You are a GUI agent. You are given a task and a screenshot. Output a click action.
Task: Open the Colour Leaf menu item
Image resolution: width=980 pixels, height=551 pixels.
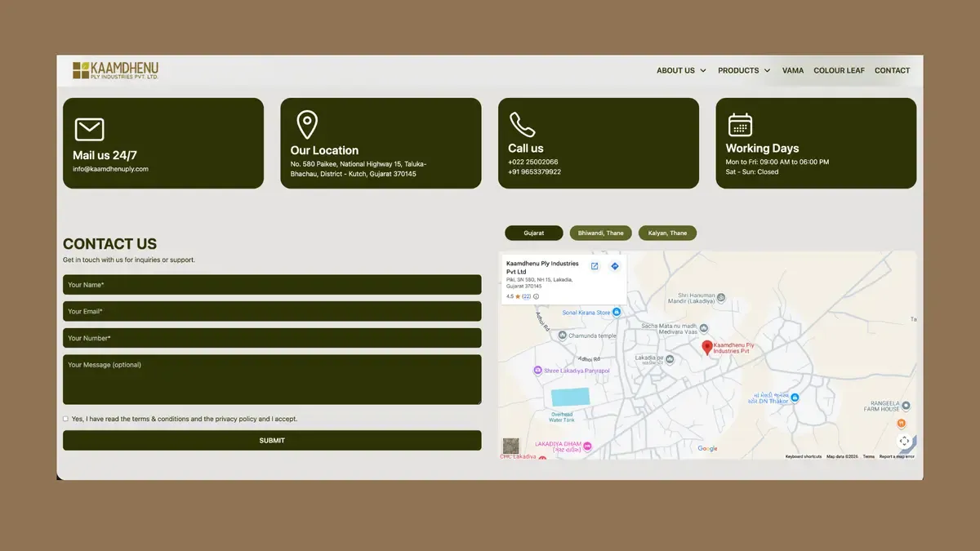click(x=839, y=71)
